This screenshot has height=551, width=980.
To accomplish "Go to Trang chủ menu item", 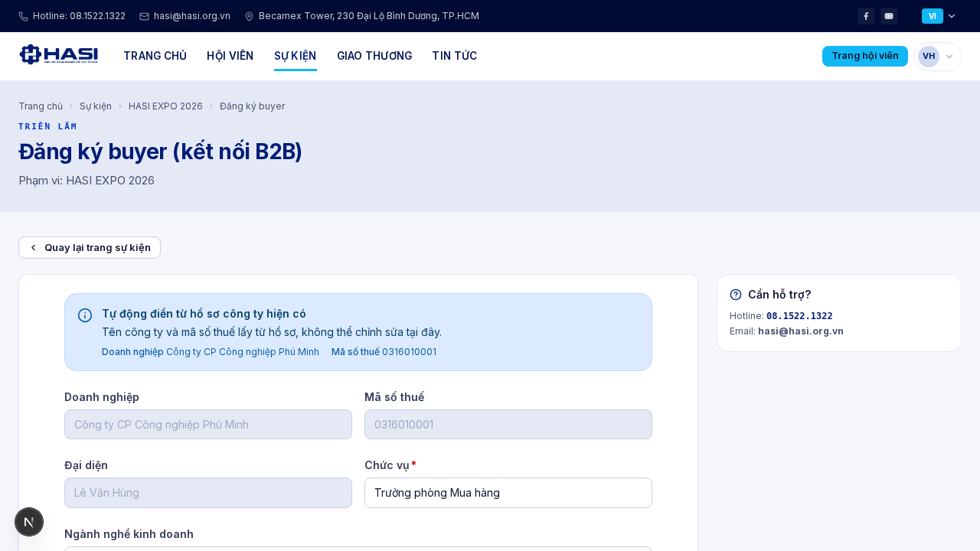I will coord(155,56).
